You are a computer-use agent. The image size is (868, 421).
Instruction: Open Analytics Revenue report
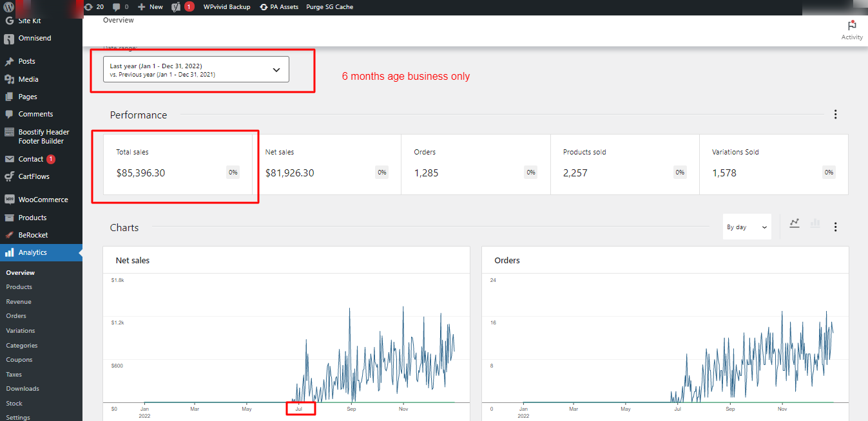19,301
